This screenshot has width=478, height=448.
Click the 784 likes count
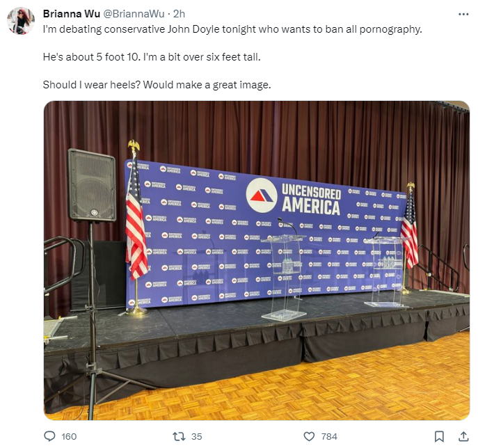pyautogui.click(x=329, y=436)
